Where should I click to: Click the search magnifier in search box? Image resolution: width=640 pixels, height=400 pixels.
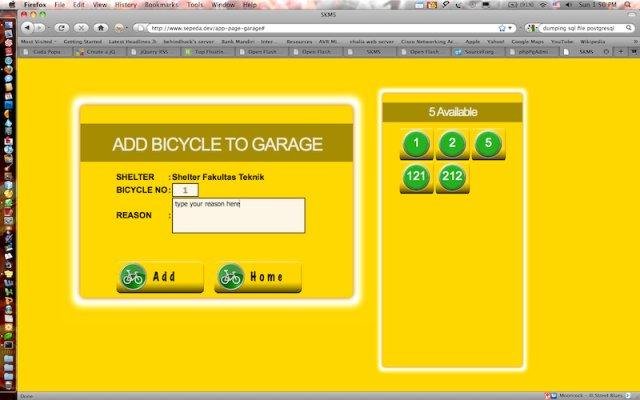629,28
